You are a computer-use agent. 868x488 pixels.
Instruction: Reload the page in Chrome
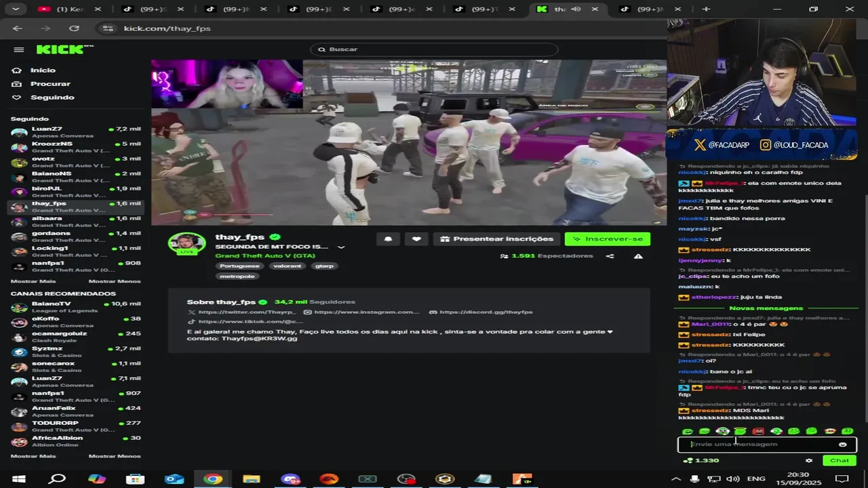pos(74,28)
